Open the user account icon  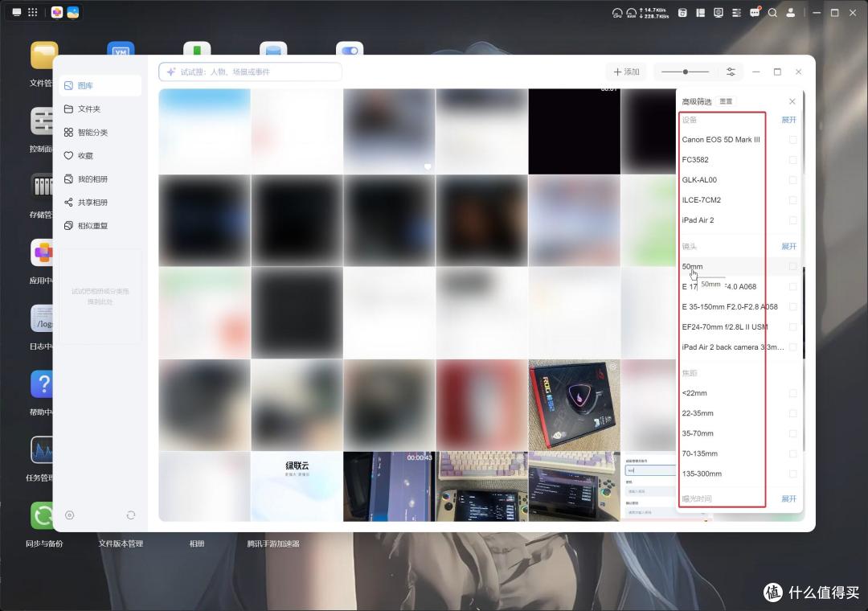pos(791,13)
